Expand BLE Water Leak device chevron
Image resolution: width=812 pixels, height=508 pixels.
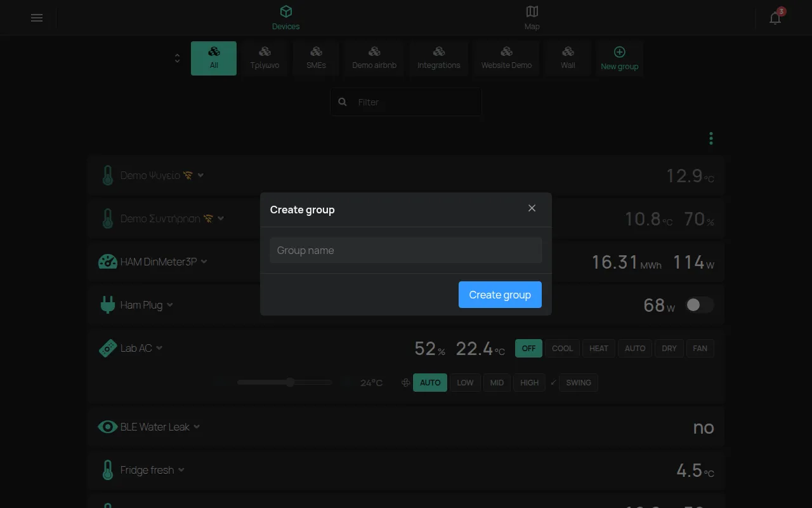pyautogui.click(x=197, y=427)
